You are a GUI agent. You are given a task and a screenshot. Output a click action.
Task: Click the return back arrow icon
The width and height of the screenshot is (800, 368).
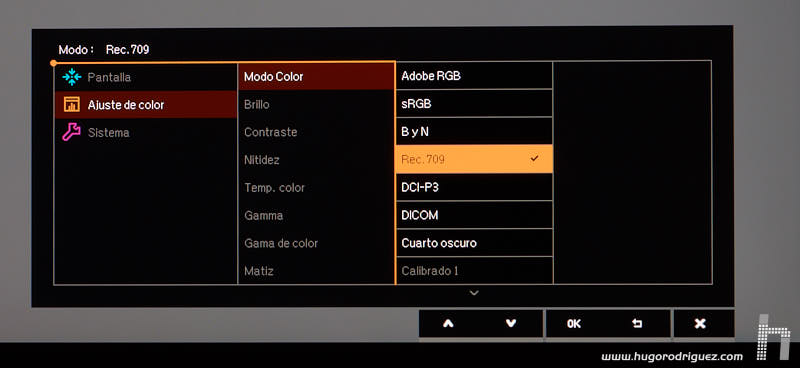637,324
